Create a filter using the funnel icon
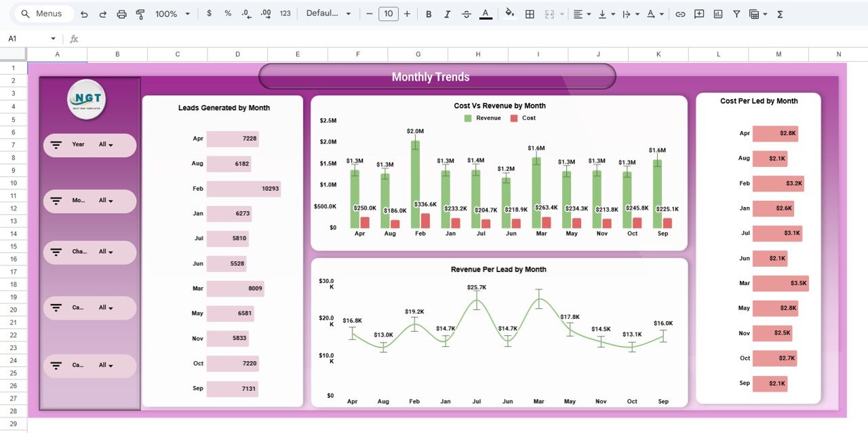This screenshot has height=433, width=868. (736, 13)
